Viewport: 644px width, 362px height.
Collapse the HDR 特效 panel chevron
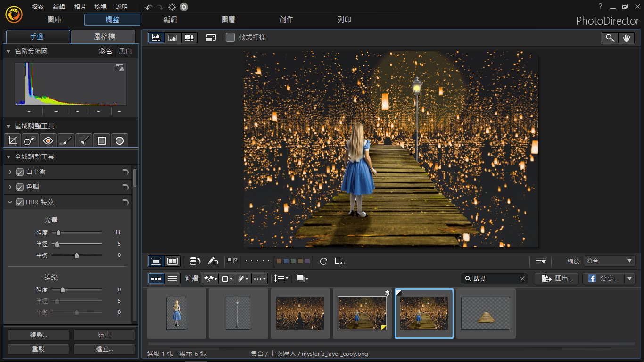tap(10, 202)
